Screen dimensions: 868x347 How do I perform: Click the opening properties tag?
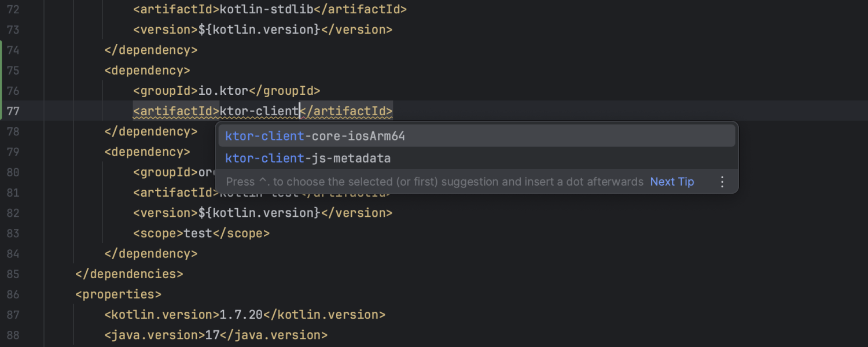click(x=118, y=294)
